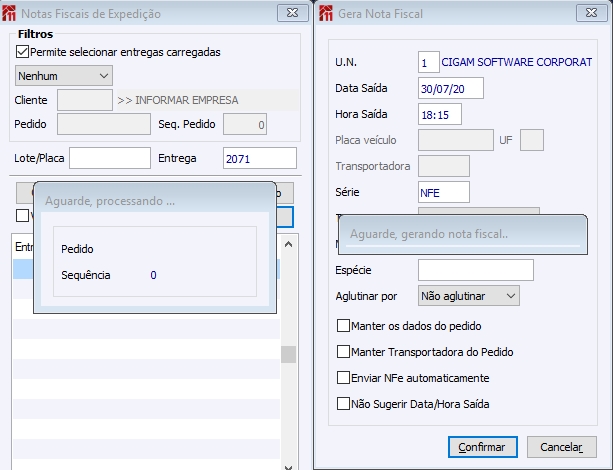This screenshot has width=613, height=470.
Task: Click the list scrollbar thumb
Action: coord(289,354)
